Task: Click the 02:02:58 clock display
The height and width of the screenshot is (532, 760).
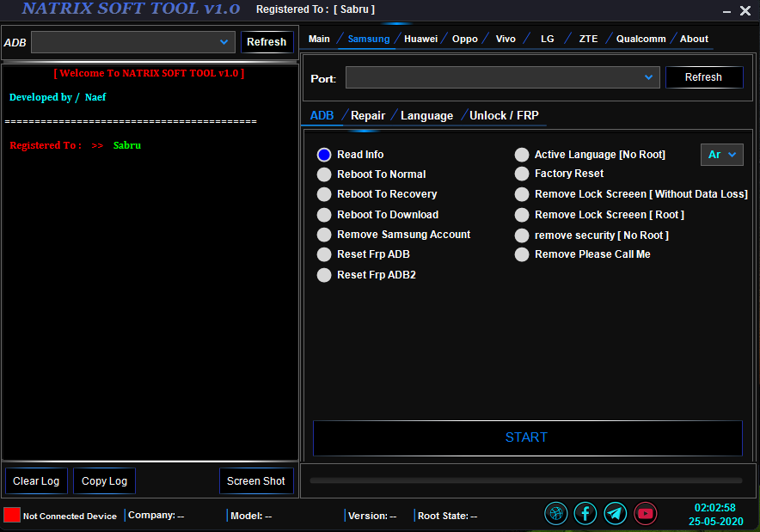Action: coord(715,508)
